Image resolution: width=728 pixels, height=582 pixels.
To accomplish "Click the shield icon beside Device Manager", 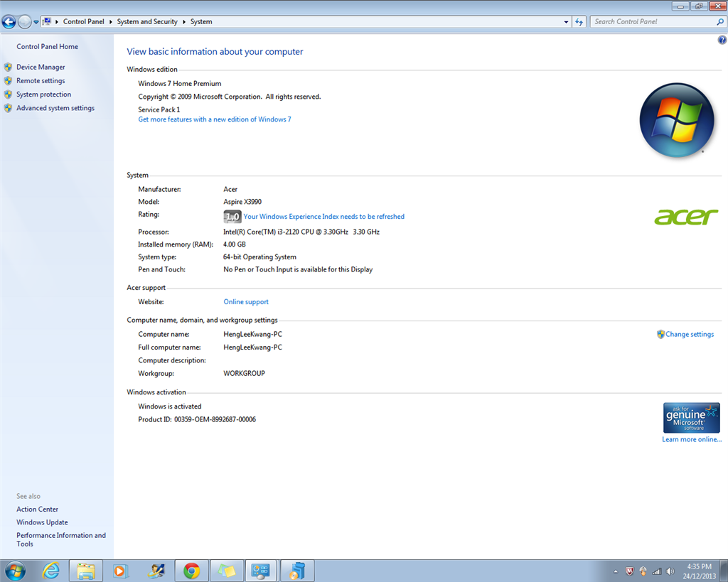I will pyautogui.click(x=8, y=68).
